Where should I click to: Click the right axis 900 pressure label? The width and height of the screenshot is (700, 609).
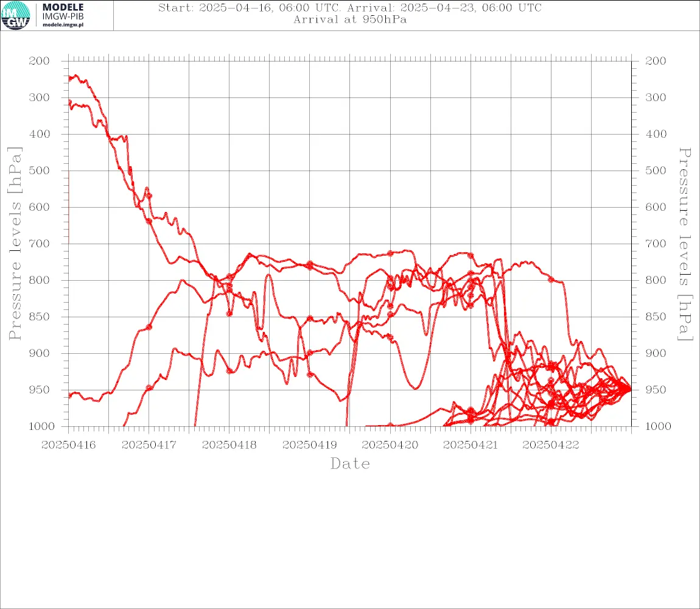click(656, 353)
